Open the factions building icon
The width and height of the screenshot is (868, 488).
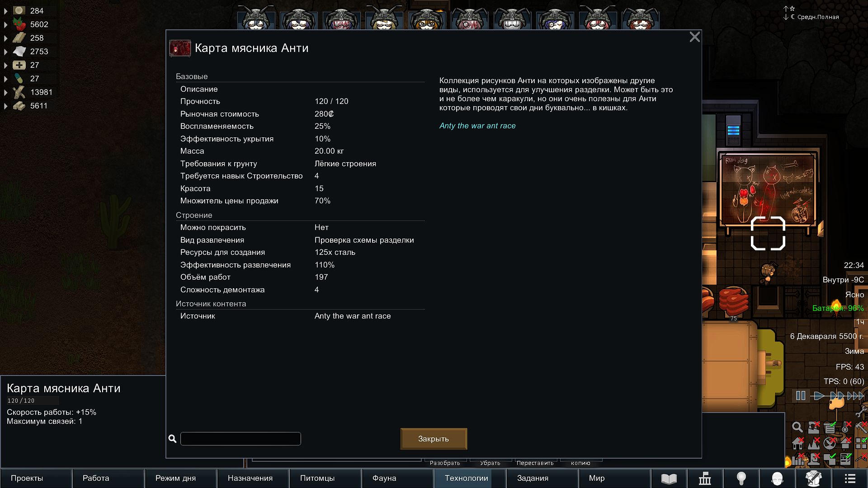tap(705, 478)
